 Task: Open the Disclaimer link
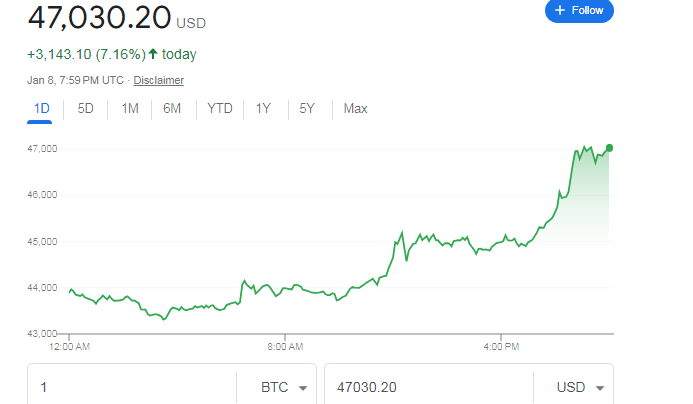click(x=159, y=80)
